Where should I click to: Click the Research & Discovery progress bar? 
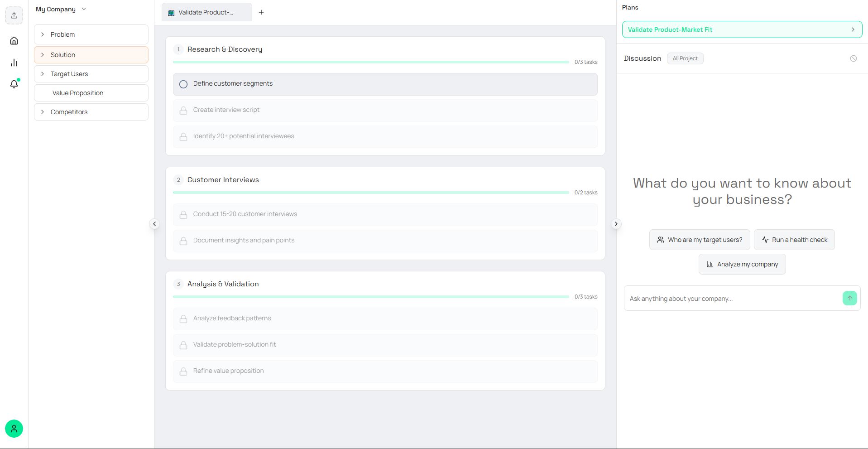370,62
